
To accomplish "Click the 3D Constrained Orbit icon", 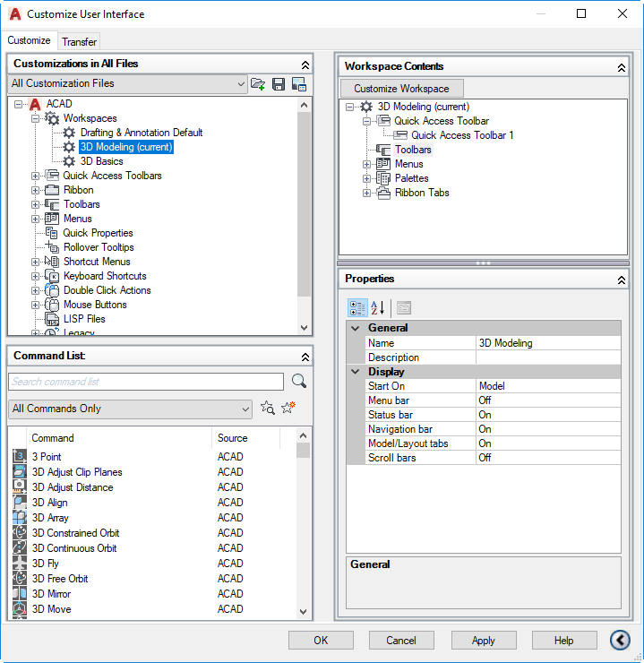I will click(x=20, y=532).
